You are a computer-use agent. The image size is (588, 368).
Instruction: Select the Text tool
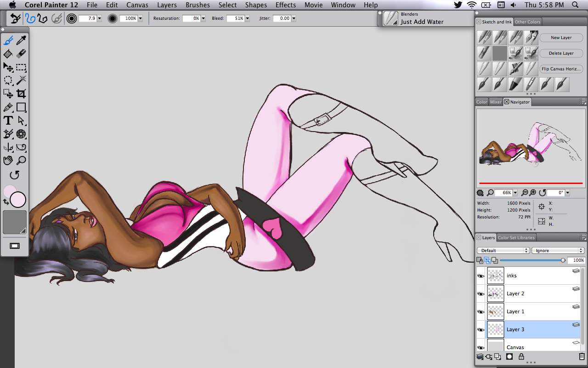[8, 121]
